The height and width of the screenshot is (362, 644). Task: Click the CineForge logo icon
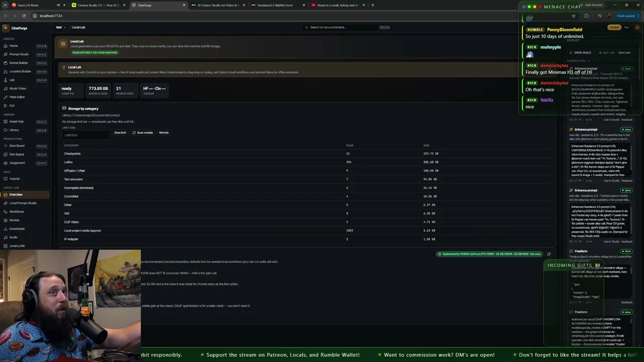(6, 28)
